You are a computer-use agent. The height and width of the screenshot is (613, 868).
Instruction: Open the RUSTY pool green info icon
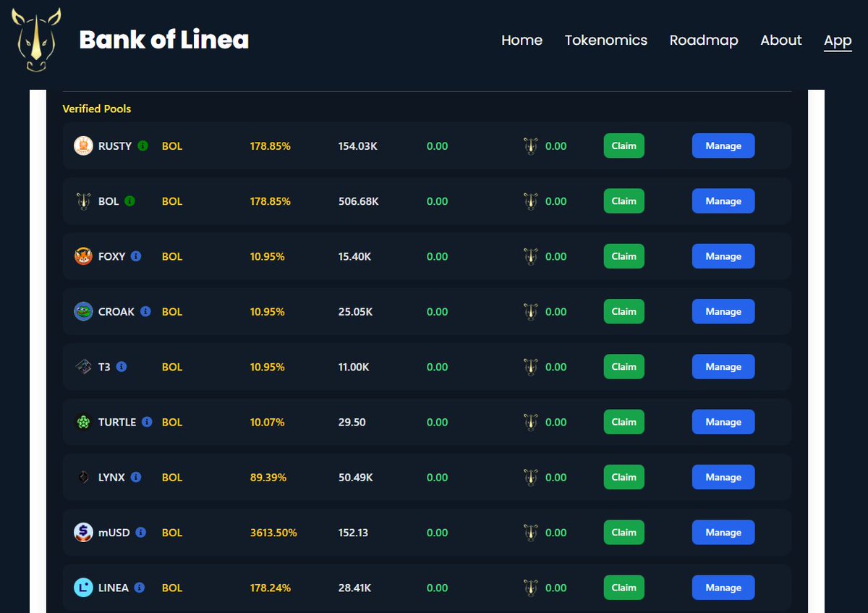pos(142,145)
